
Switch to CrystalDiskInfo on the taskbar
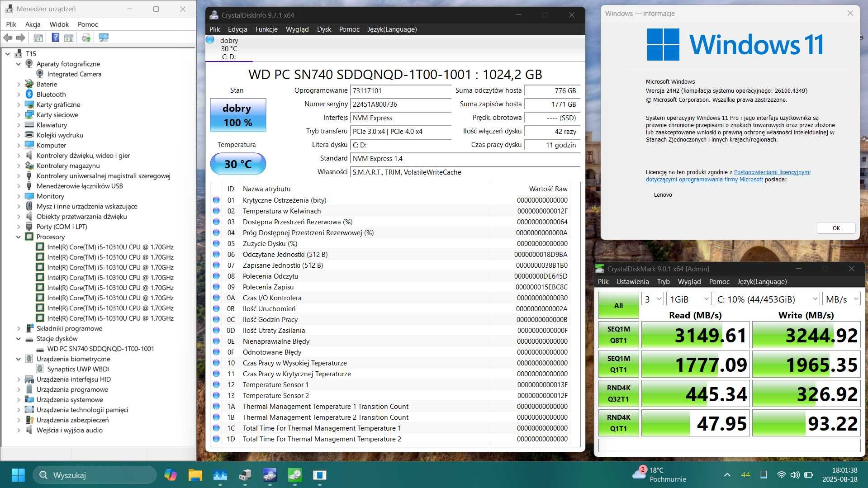pos(270,475)
